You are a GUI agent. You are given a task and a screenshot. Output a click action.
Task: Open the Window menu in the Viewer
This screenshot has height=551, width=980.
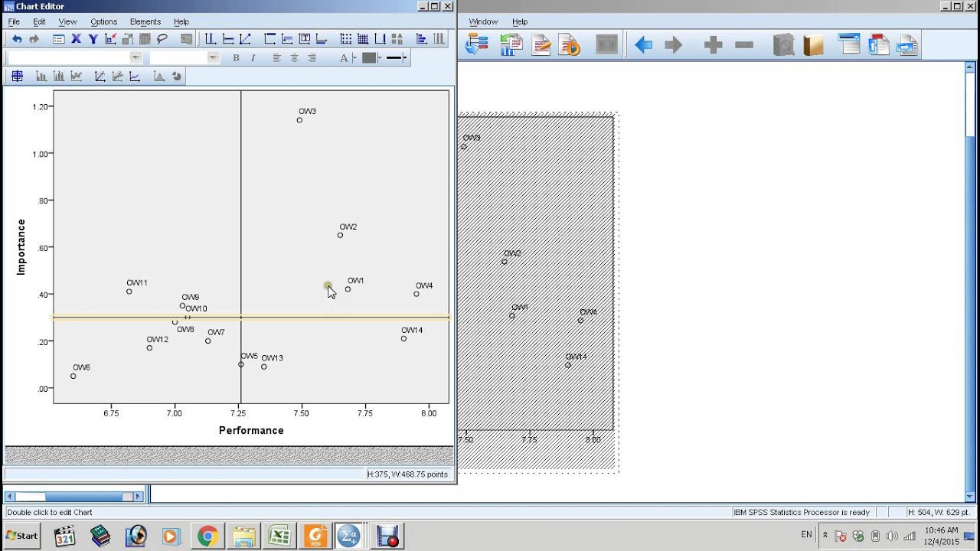click(483, 21)
